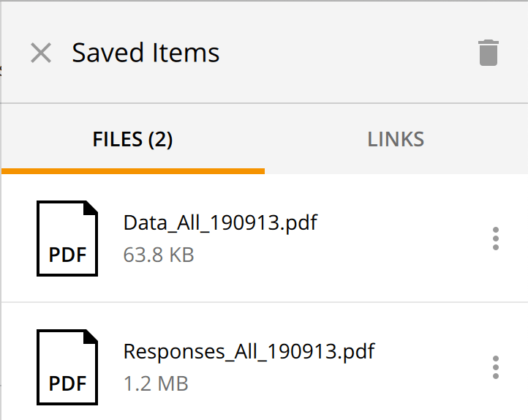Viewport: 528px width, 420px height.
Task: Click the divider line between the two file rows
Action: (x=263, y=302)
